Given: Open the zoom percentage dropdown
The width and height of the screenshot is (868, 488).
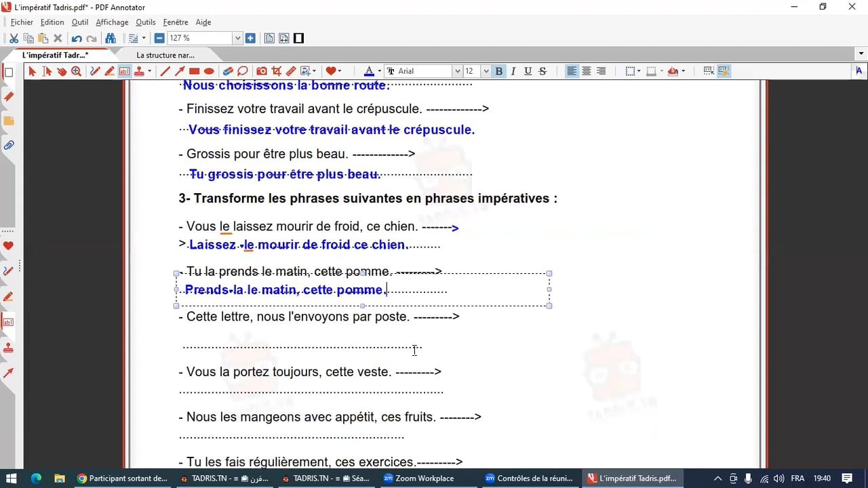Looking at the screenshot, I should click(237, 39).
